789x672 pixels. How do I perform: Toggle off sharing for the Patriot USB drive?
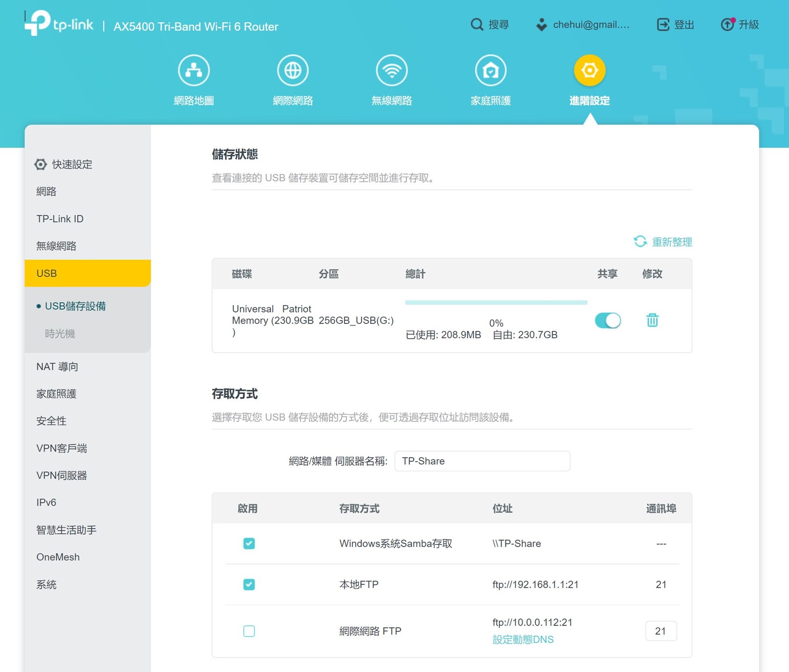tap(608, 320)
